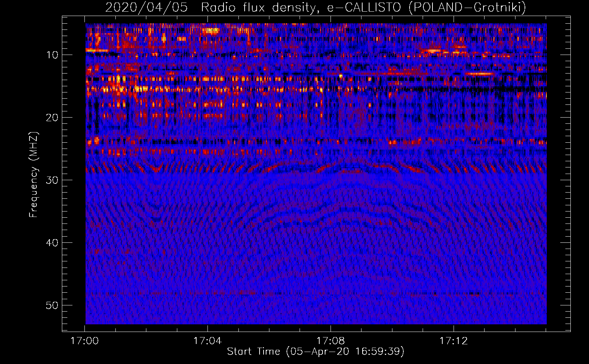
Task: Click the 17:08 time tick label
Action: pos(331,341)
